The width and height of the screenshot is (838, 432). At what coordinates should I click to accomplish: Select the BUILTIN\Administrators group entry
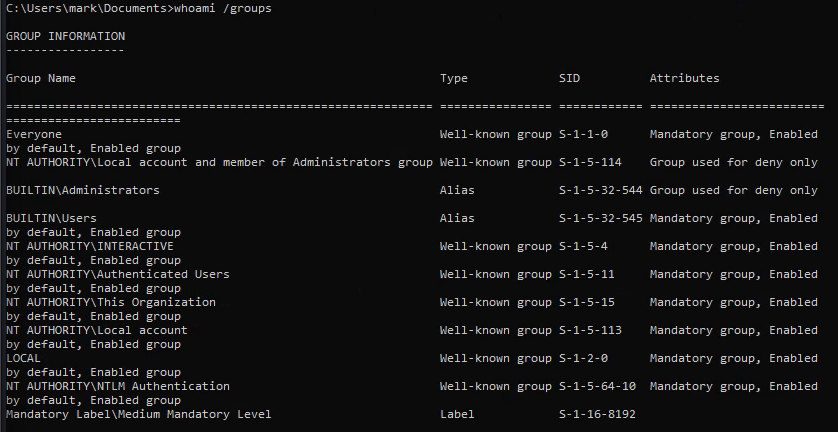point(83,190)
